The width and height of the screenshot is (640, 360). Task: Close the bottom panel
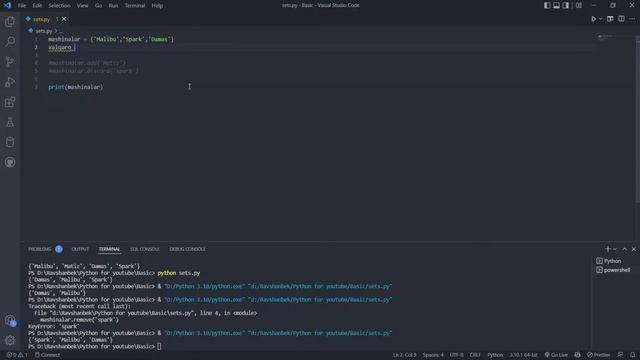click(634, 249)
